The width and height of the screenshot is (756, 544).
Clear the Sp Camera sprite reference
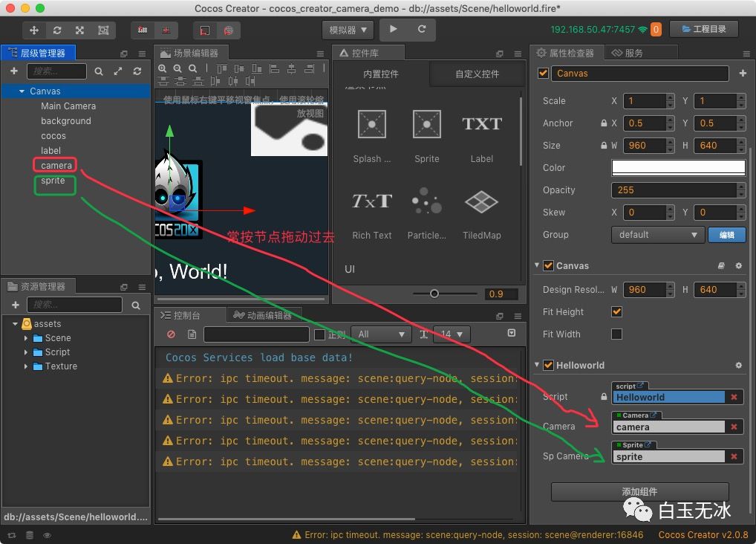pos(734,456)
